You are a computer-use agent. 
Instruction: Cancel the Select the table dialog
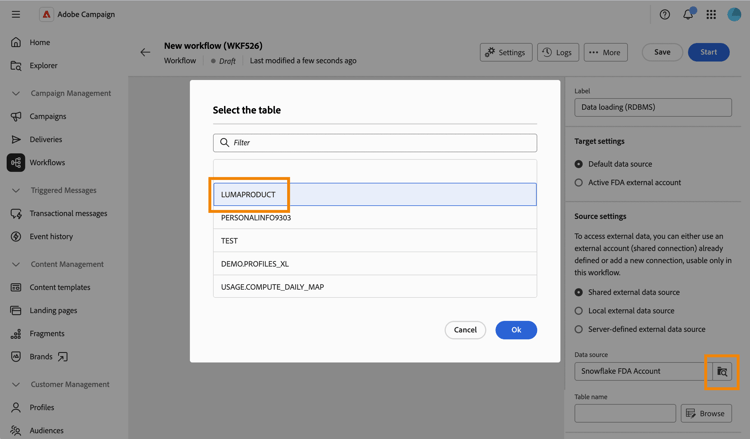click(465, 330)
